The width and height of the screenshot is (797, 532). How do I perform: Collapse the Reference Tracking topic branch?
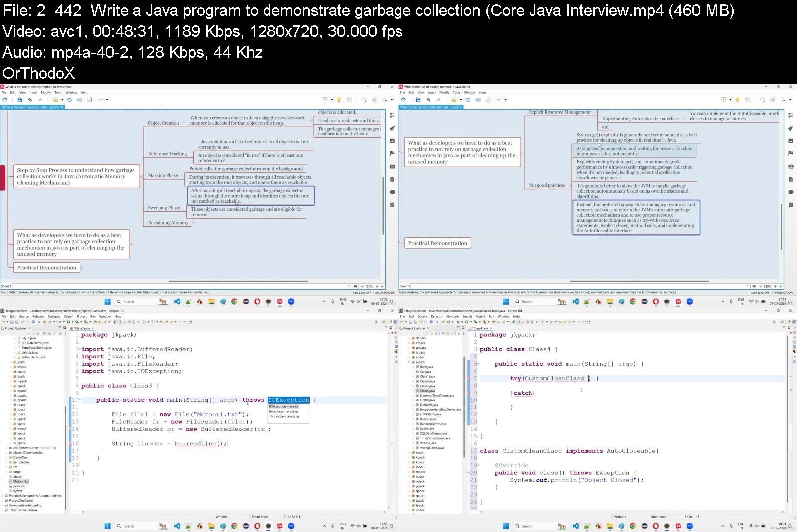[192, 154]
